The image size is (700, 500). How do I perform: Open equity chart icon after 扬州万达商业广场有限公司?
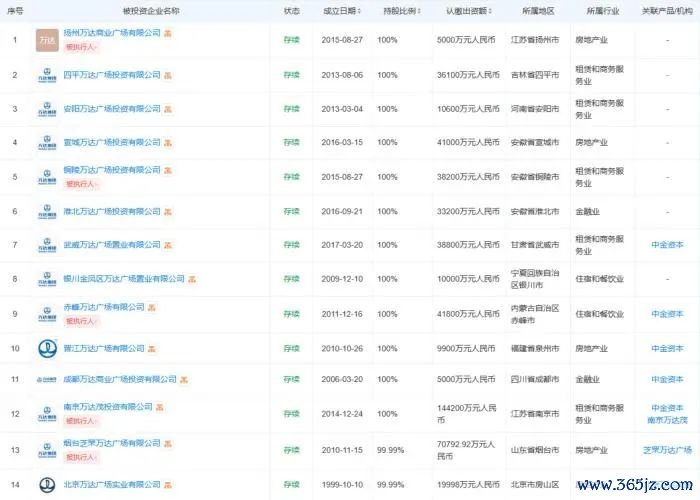[x=168, y=33]
